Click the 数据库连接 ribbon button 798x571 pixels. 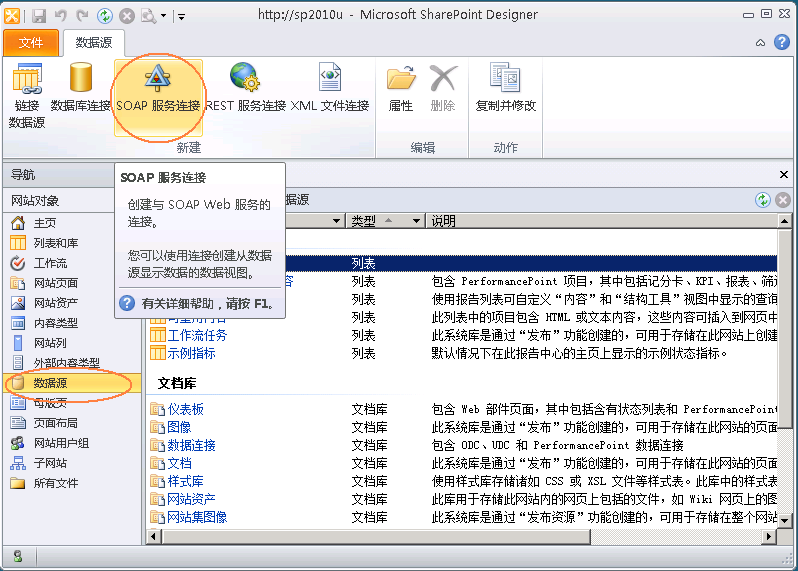click(80, 87)
